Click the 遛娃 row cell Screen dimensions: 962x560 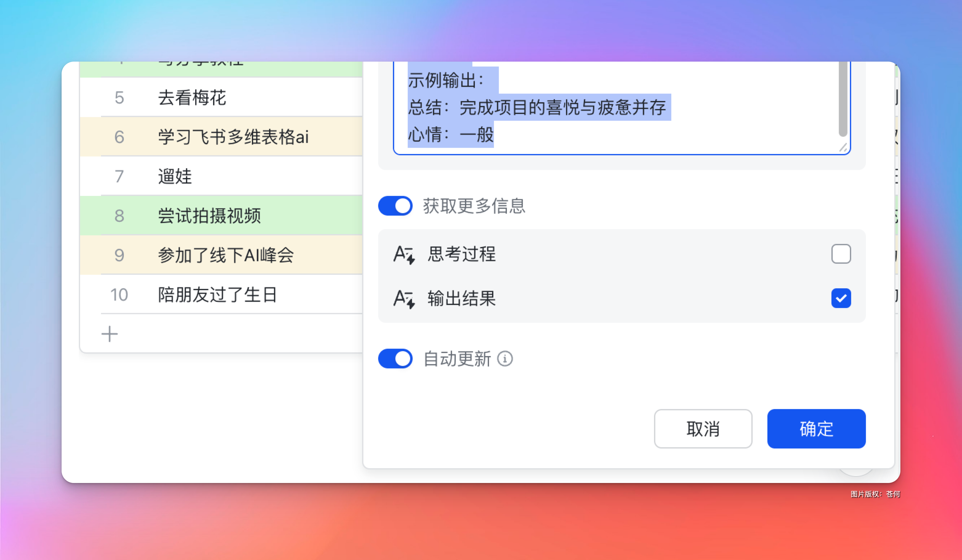tap(175, 177)
